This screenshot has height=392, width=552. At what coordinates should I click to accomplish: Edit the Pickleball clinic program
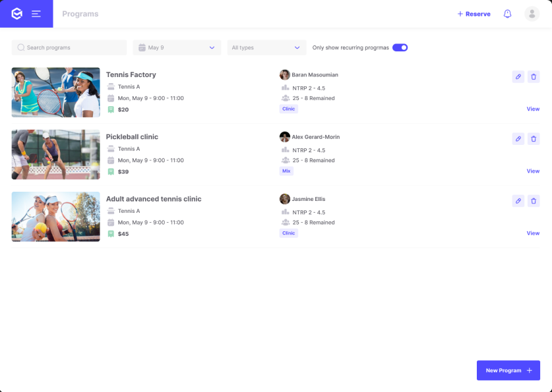(518, 139)
